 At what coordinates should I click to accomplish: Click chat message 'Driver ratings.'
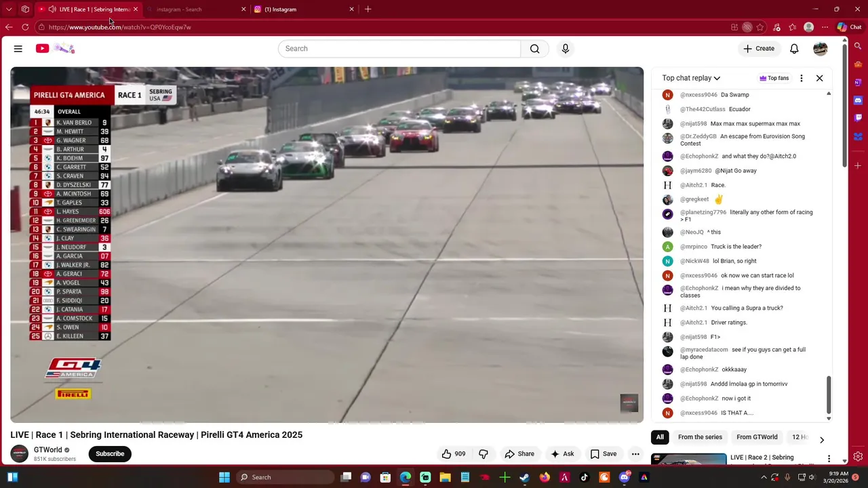click(x=729, y=323)
